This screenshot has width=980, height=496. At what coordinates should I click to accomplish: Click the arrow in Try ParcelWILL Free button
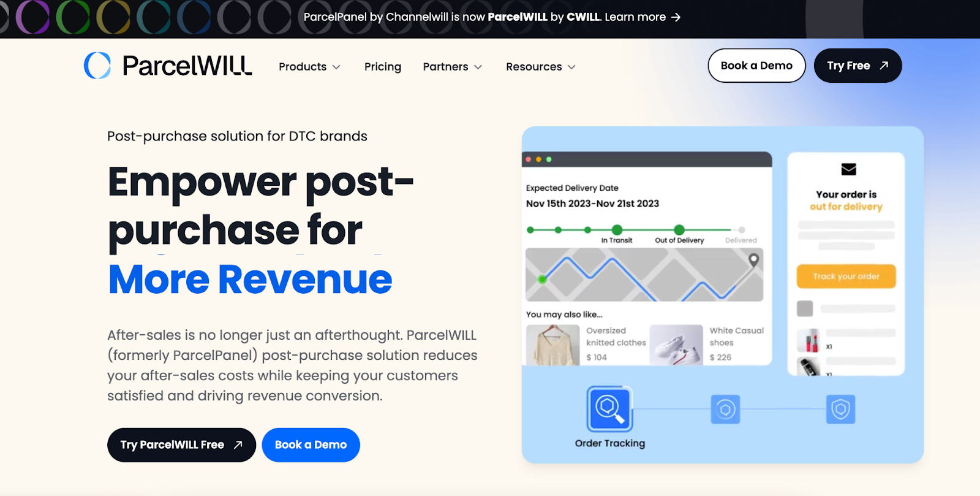tap(238, 445)
